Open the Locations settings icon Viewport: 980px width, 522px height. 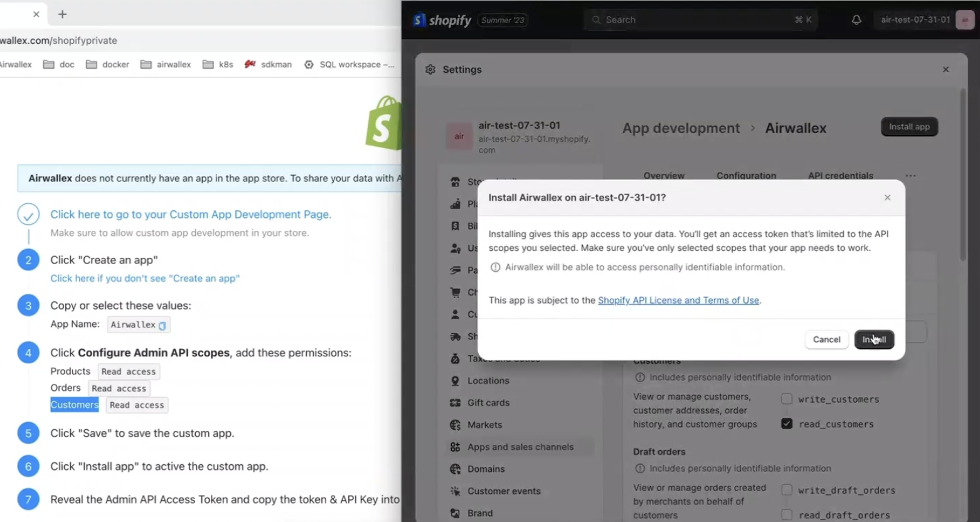[455, 381]
